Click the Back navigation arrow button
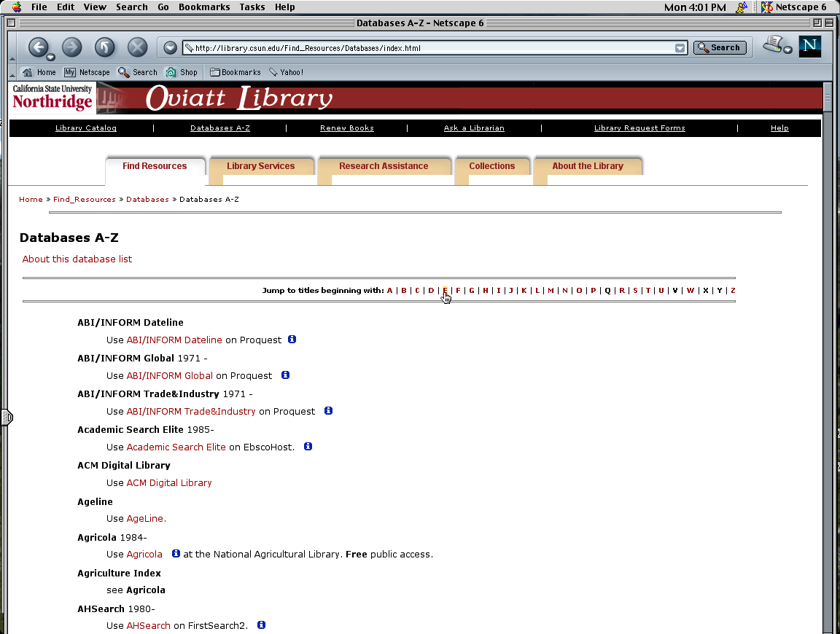Image resolution: width=840 pixels, height=634 pixels. click(x=38, y=47)
